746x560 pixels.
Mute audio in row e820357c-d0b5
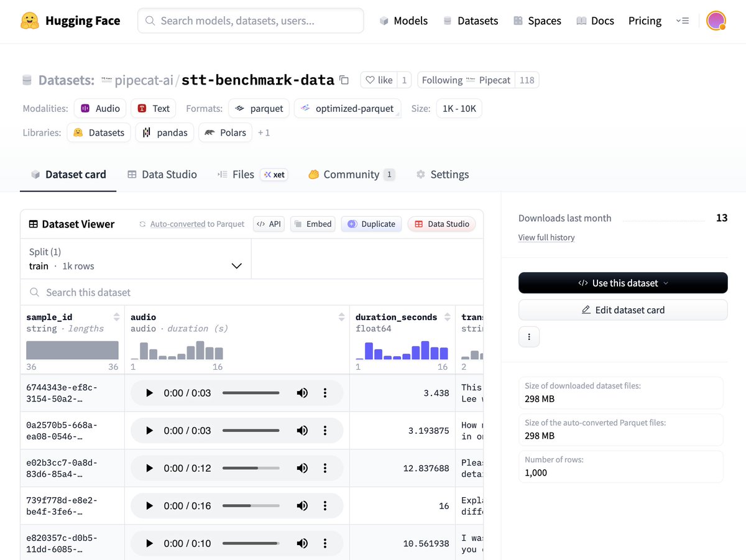302,543
